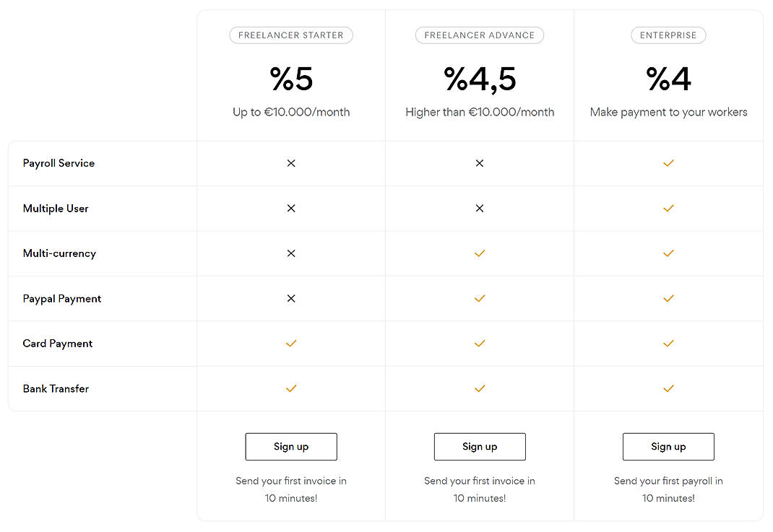Click the Enterprise Paypal Payment checkmark

pos(668,298)
